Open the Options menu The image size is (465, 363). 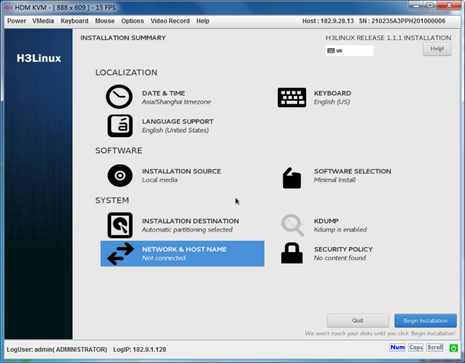pos(132,21)
